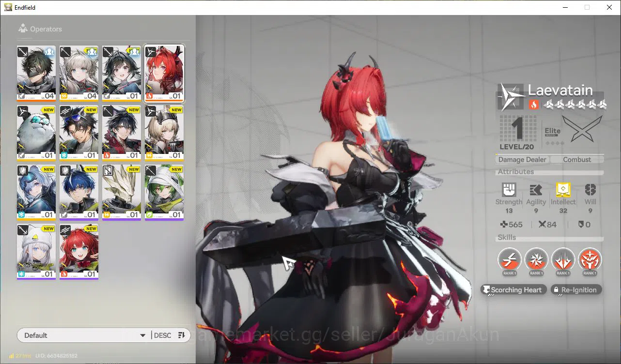Toggle DESC sort order button
Screen dimensions: 621x364
170,335
